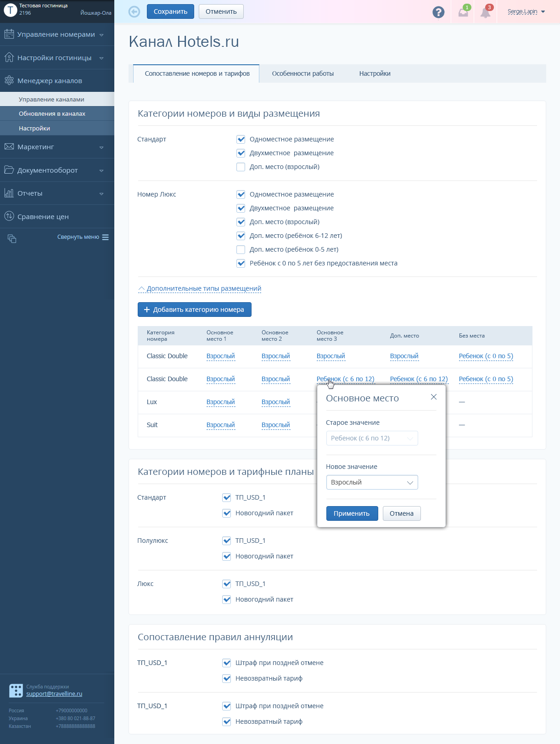Switch to Сопоставление номеров и тарифов tab
560x744 pixels.
[x=196, y=73]
